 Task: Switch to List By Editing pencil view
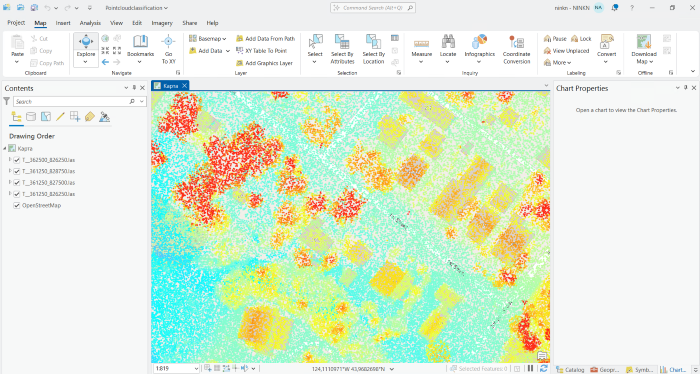[x=60, y=117]
